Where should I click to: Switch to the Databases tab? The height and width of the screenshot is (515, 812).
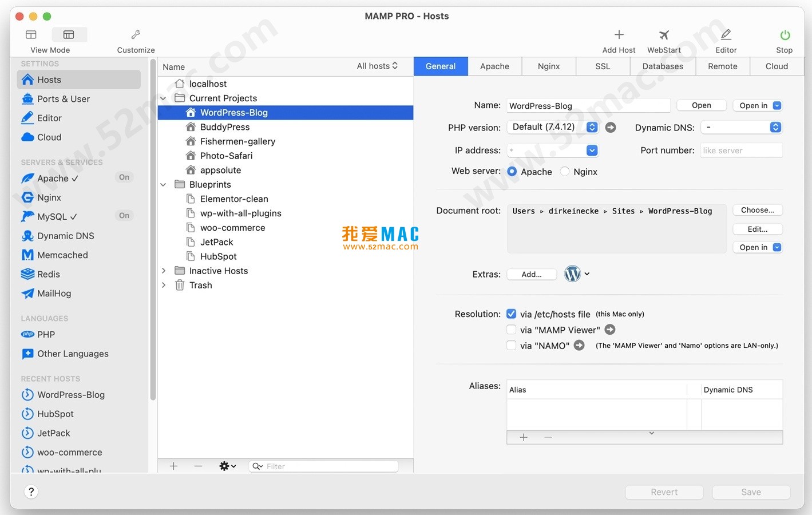pyautogui.click(x=663, y=66)
